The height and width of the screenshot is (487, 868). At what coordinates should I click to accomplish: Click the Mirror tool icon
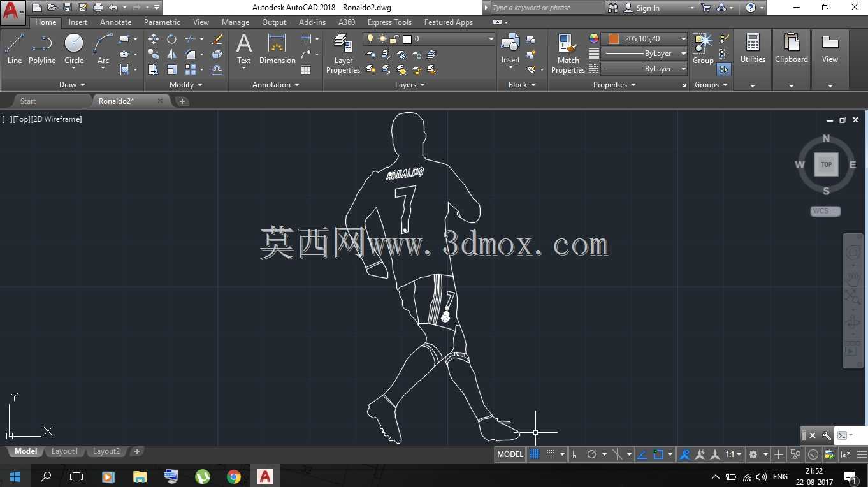[171, 54]
